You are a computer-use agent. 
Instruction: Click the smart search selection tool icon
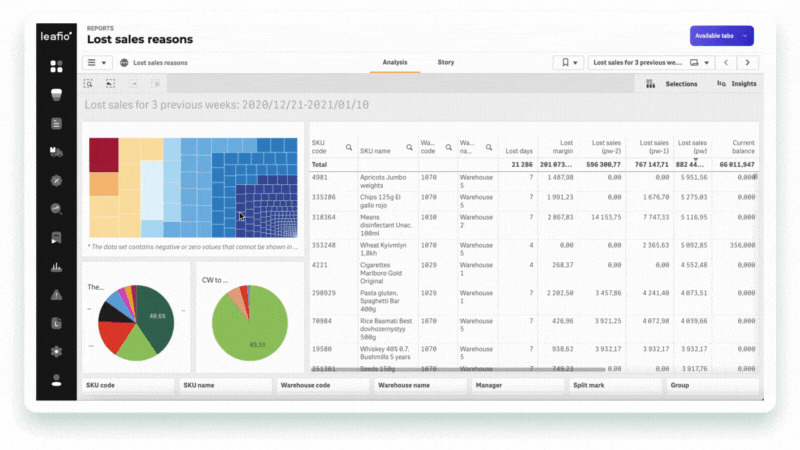(x=89, y=84)
